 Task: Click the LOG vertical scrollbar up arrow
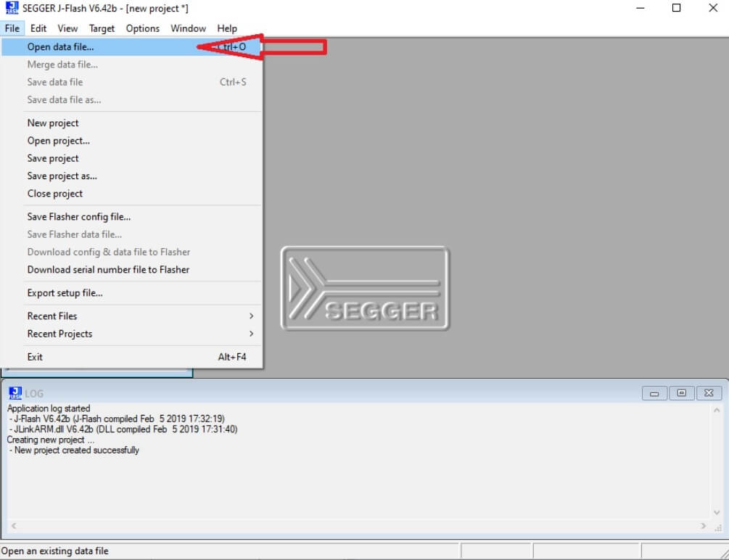(717, 410)
